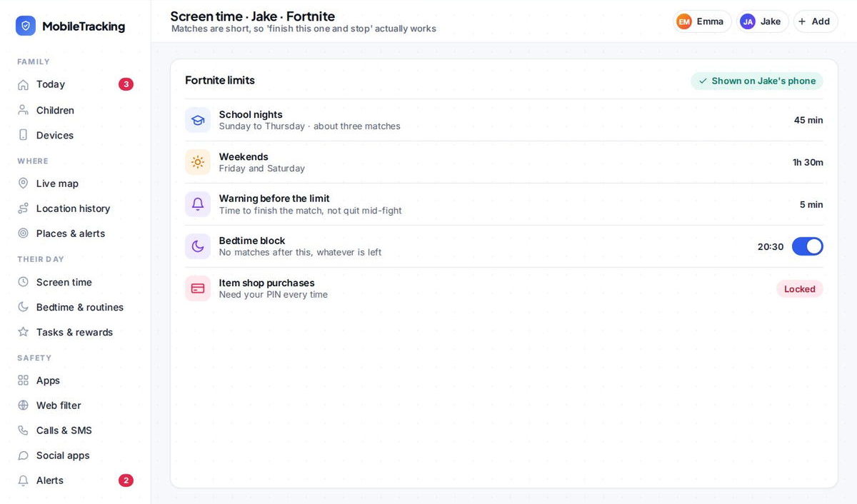Image resolution: width=857 pixels, height=504 pixels.
Task: Click the Children person icon
Action: [23, 110]
